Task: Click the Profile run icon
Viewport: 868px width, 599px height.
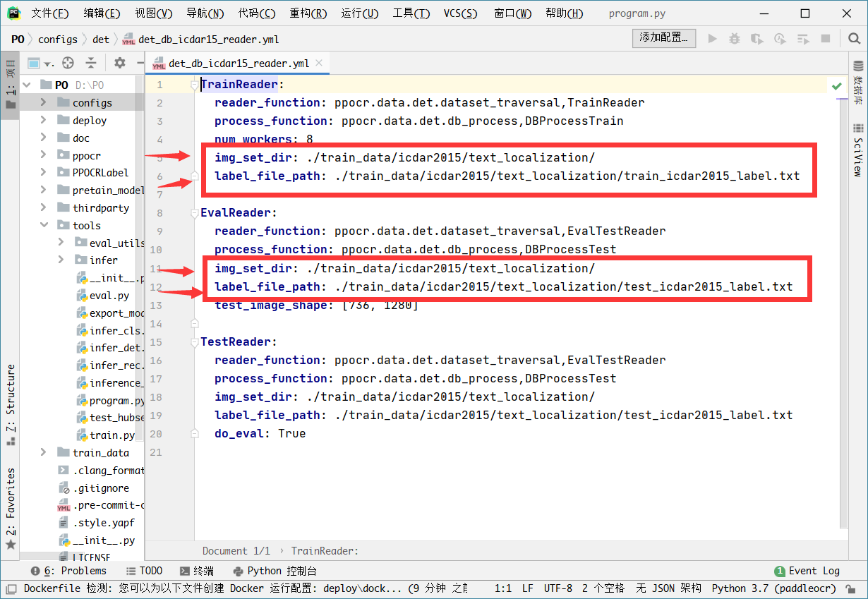Action: [780, 39]
